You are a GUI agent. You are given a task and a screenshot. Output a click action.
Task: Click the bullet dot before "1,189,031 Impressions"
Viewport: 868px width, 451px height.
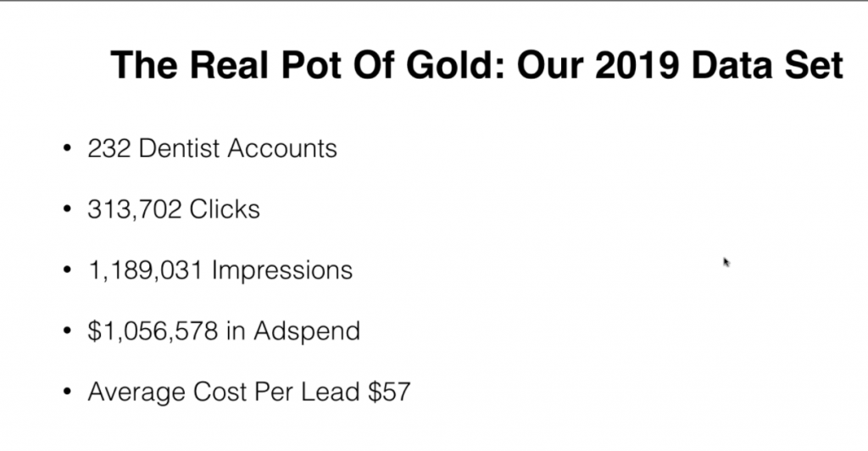coord(67,270)
